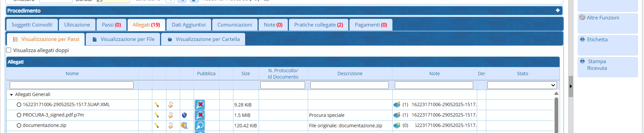
Task: Switch to Visualizzazione per File
Action: click(x=123, y=39)
